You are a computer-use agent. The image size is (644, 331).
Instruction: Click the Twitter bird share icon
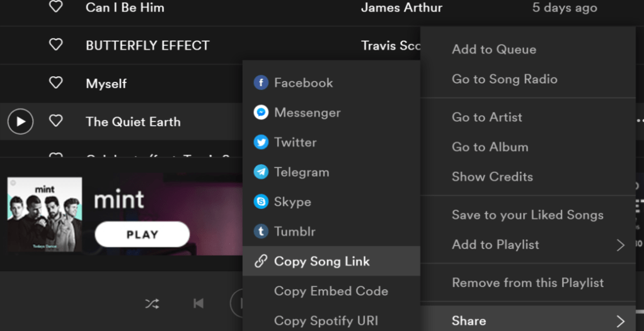[x=261, y=142]
